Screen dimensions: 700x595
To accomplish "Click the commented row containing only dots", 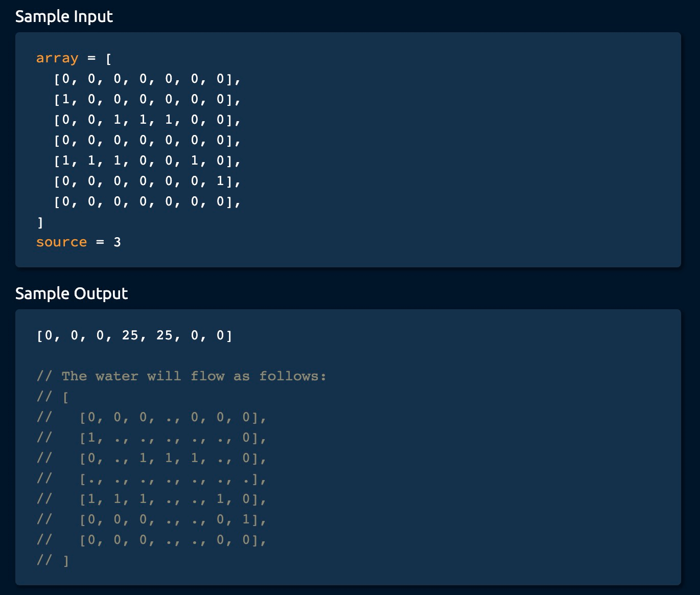I will [x=173, y=479].
